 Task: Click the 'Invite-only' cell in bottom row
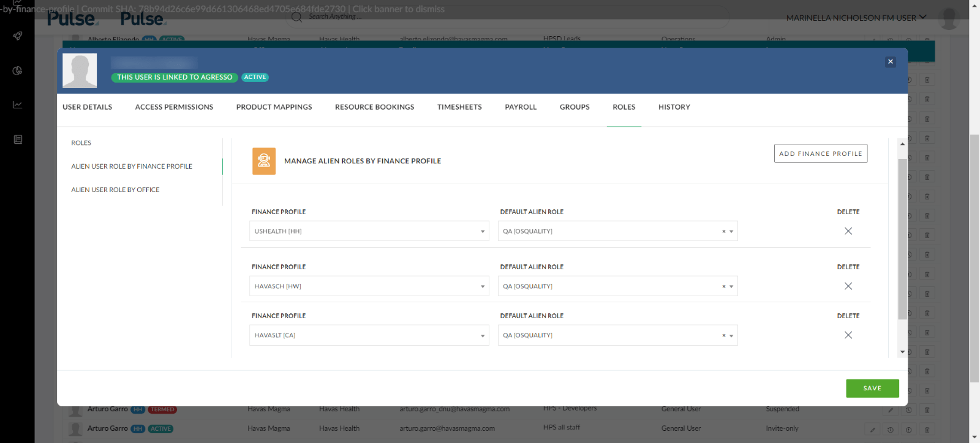click(x=782, y=429)
